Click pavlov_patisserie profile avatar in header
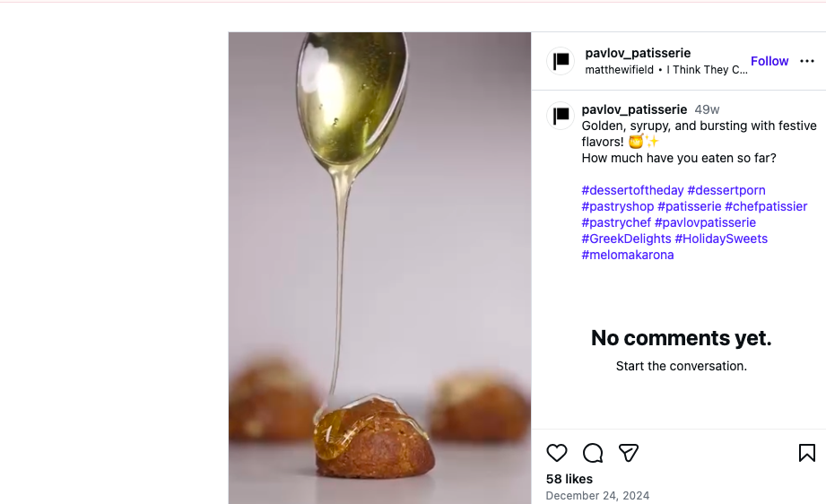Viewport: 826px width, 504px height. 561,61
